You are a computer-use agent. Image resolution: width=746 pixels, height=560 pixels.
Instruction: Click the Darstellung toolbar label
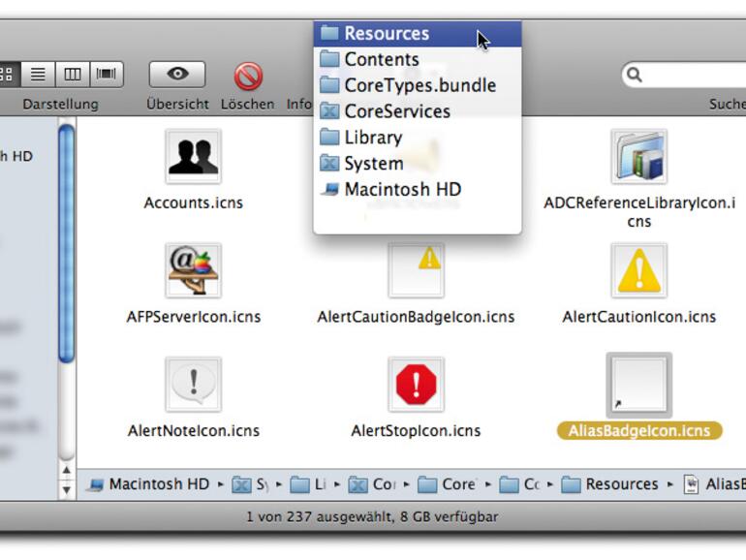click(60, 104)
